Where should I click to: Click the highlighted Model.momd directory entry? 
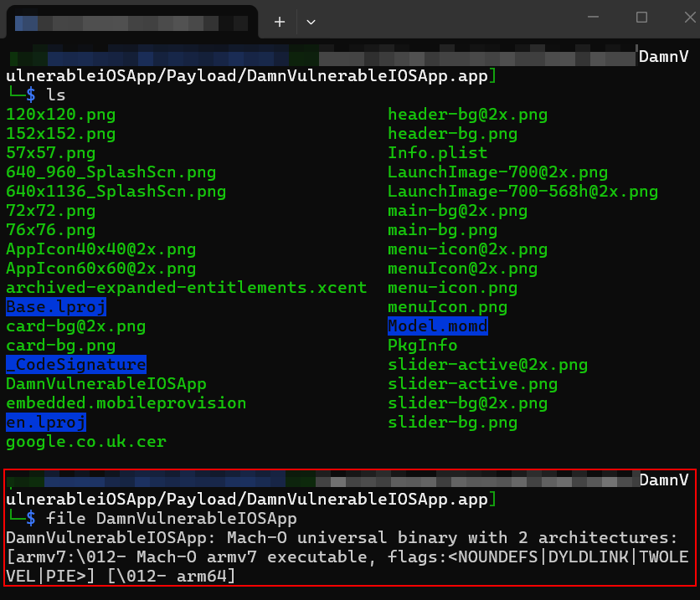[x=437, y=326]
